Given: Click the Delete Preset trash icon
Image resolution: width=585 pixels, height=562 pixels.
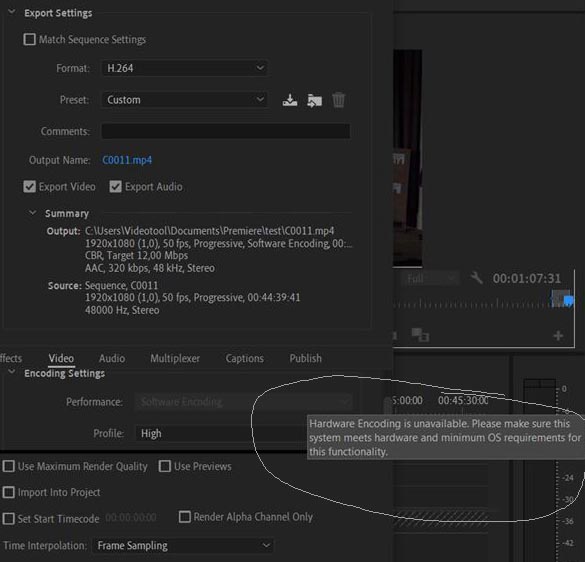Looking at the screenshot, I should click(x=338, y=100).
